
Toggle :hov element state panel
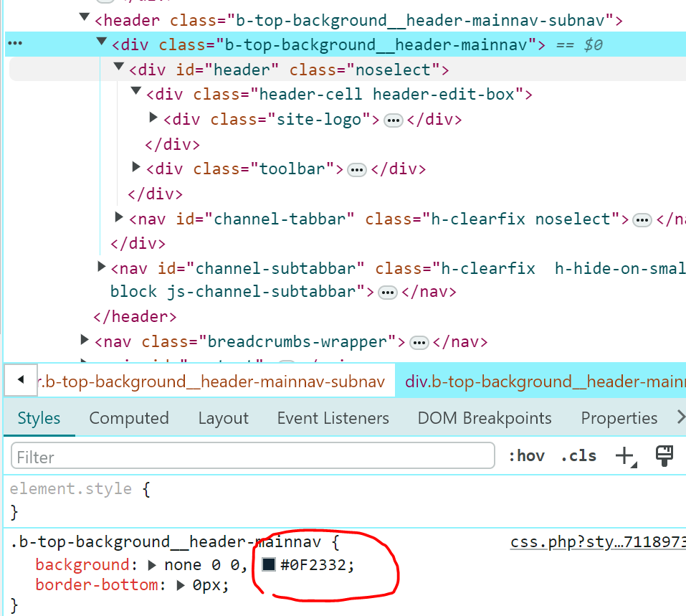tap(527, 456)
